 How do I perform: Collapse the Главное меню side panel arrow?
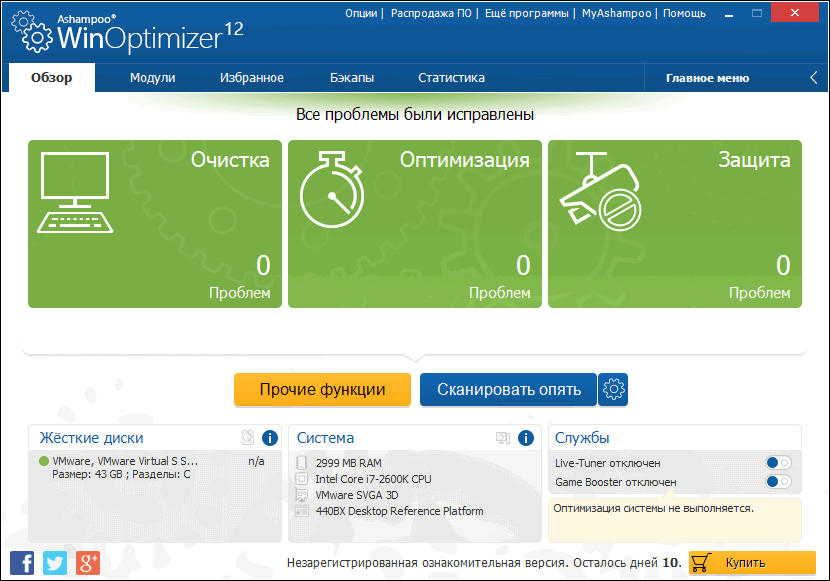point(814,78)
